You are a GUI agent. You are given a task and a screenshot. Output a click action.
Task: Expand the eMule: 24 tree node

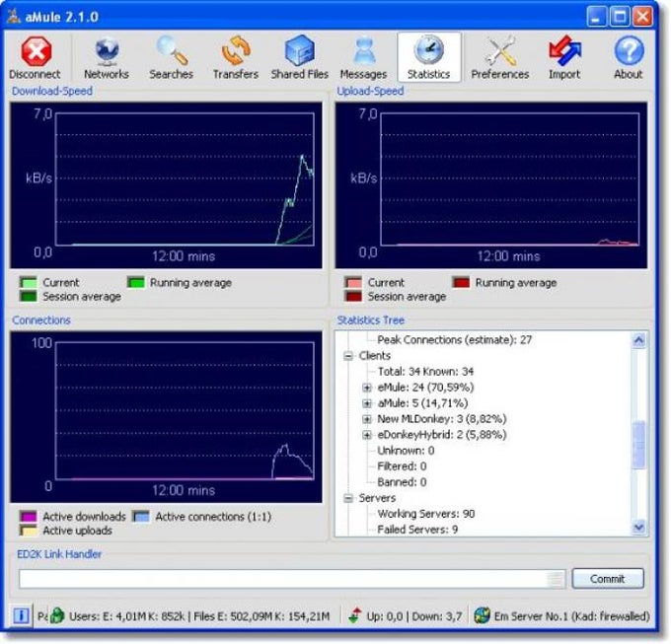click(367, 388)
